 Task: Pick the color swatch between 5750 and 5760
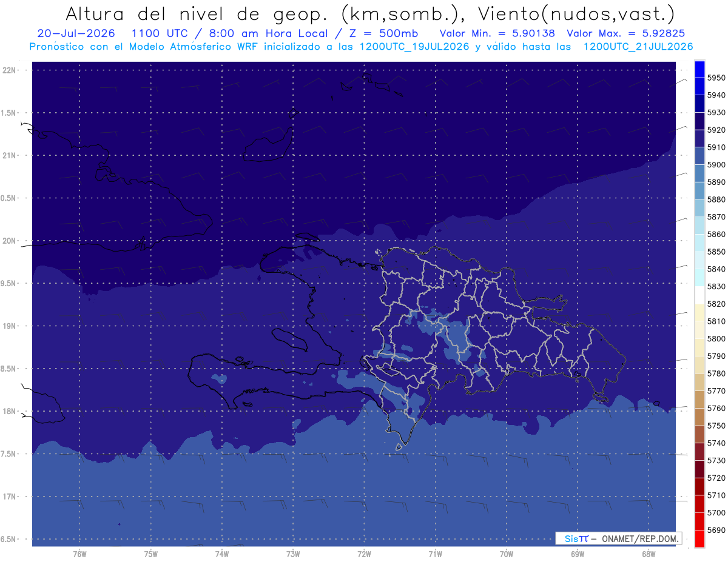coord(699,417)
